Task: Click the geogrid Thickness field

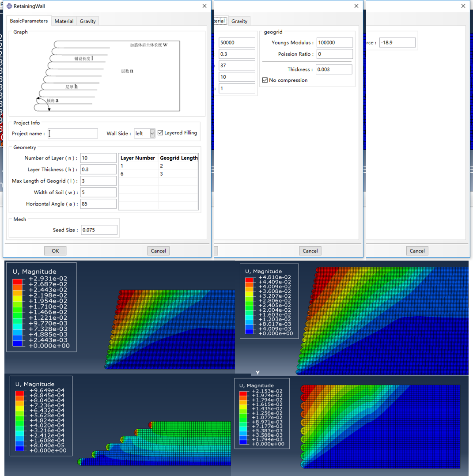Action: pyautogui.click(x=334, y=69)
